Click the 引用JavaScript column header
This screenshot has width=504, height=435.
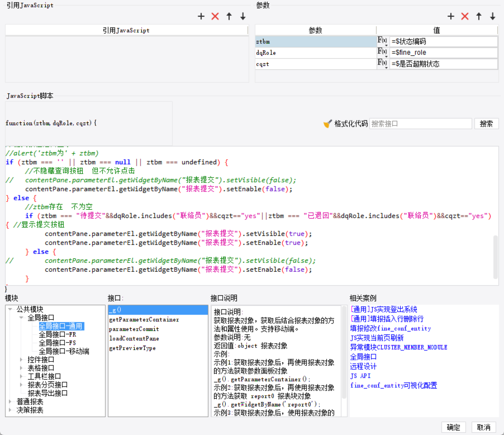(127, 30)
